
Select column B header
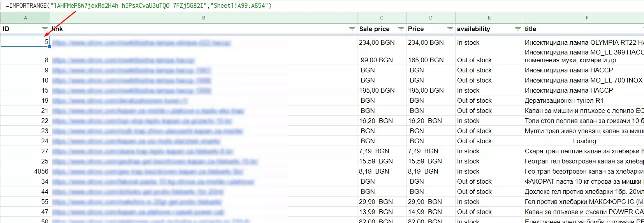[x=204, y=18]
